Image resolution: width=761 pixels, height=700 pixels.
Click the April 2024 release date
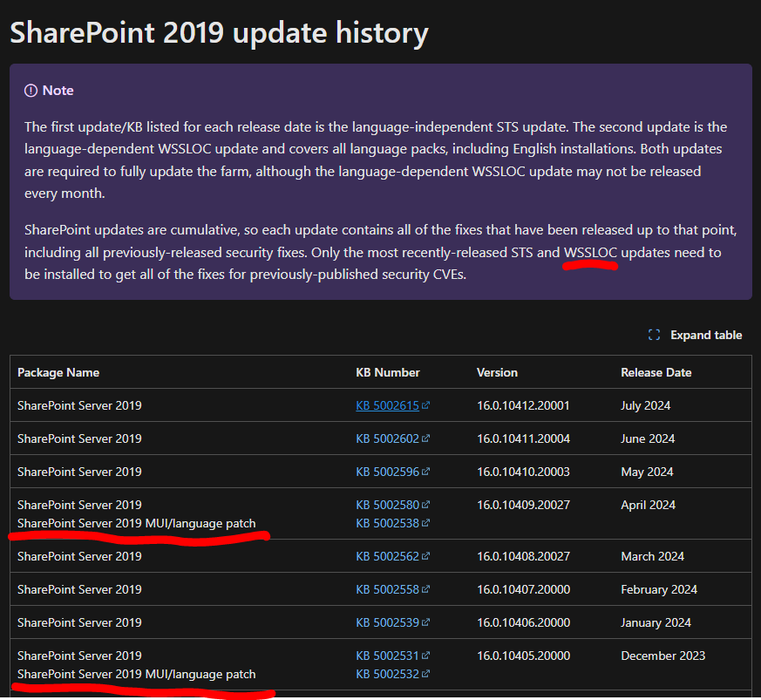648,505
